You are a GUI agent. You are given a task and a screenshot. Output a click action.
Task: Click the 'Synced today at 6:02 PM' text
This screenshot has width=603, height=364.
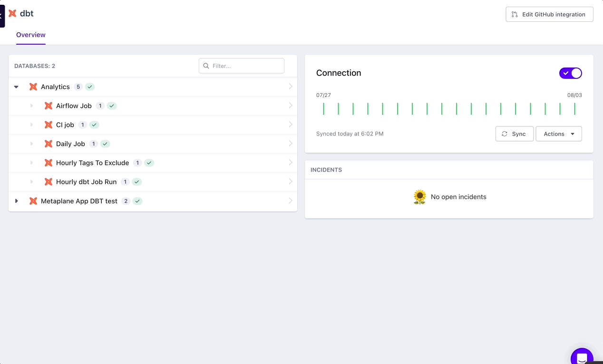350,134
